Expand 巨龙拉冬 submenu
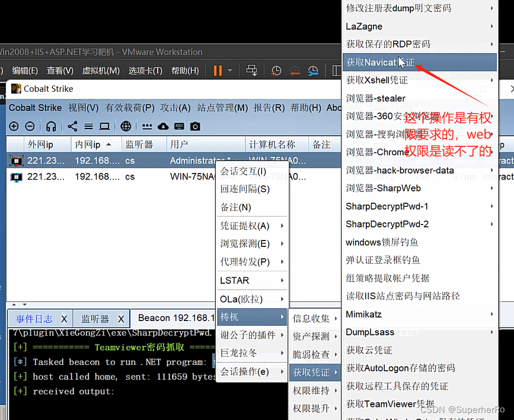Image resolution: width=514 pixels, height=420 pixels. click(252, 353)
